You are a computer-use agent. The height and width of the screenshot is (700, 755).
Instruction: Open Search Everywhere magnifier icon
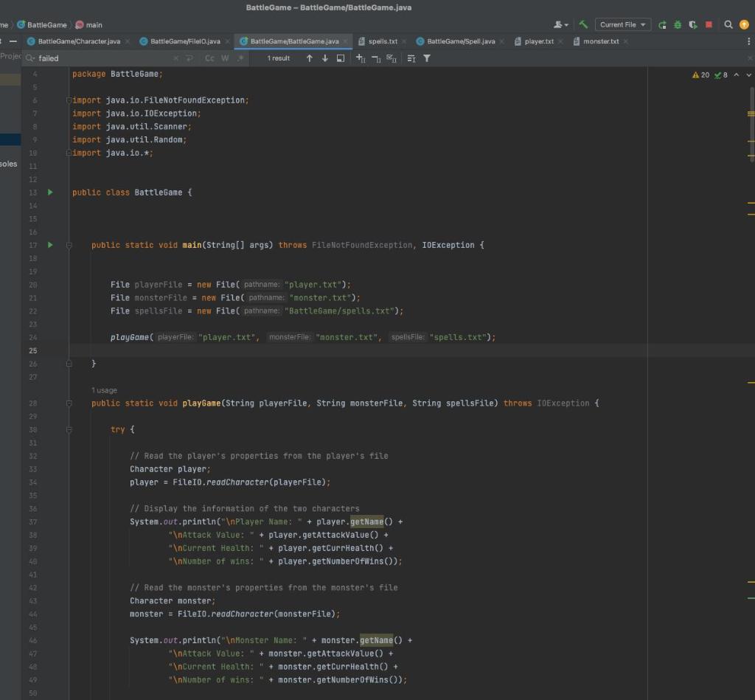point(728,24)
